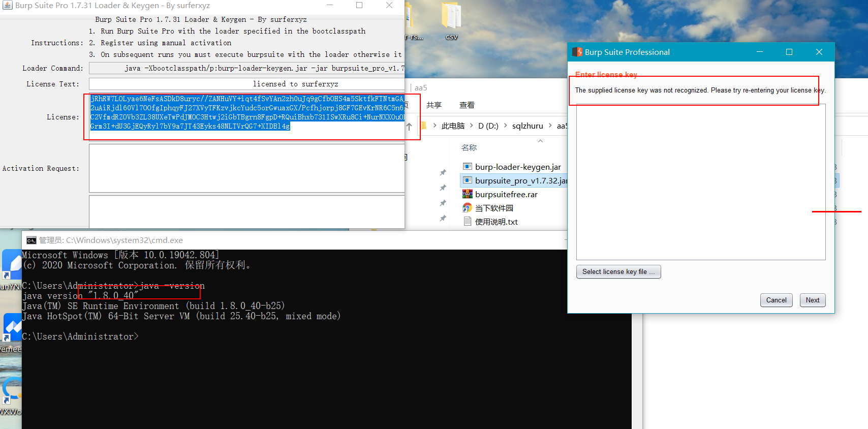Expand the chevron after D (D:) in the breadcrumb
Viewport: 868px width, 429px height.
tap(506, 126)
